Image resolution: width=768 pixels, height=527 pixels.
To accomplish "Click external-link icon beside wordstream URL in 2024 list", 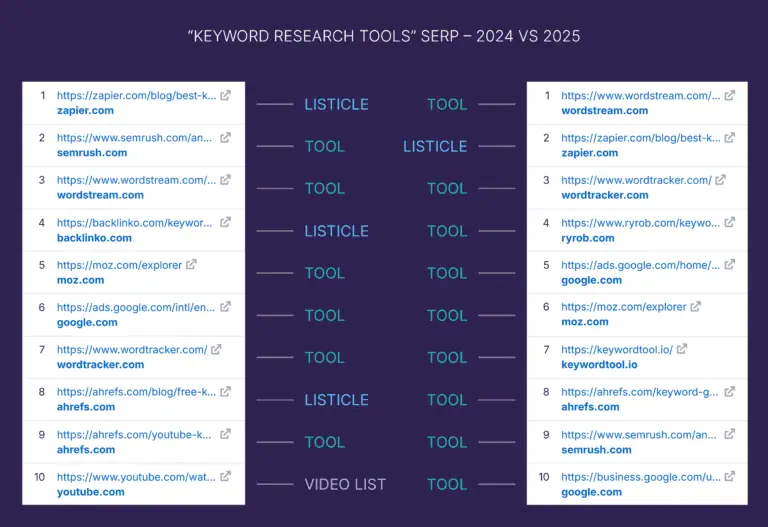I will click(x=225, y=180).
